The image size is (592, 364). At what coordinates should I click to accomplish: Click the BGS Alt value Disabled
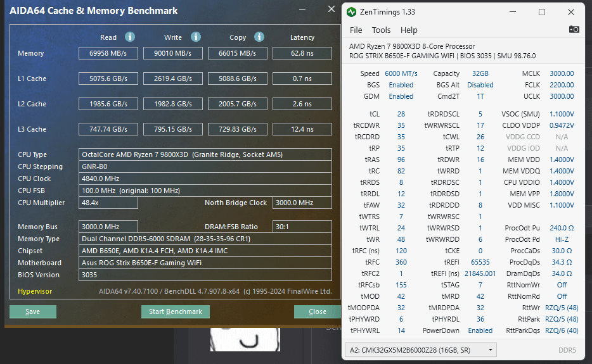click(480, 85)
